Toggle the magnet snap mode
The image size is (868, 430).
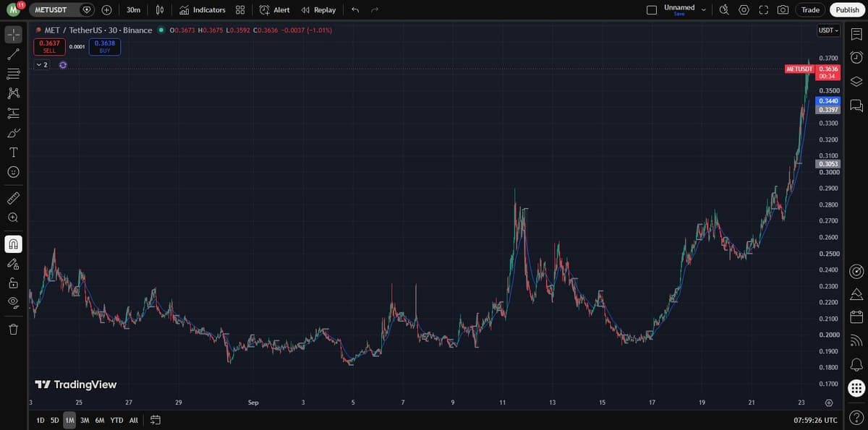pos(13,244)
